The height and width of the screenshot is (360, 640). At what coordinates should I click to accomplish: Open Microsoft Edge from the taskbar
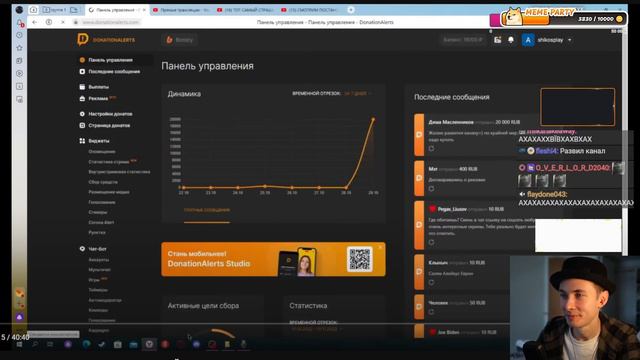(x=86, y=344)
